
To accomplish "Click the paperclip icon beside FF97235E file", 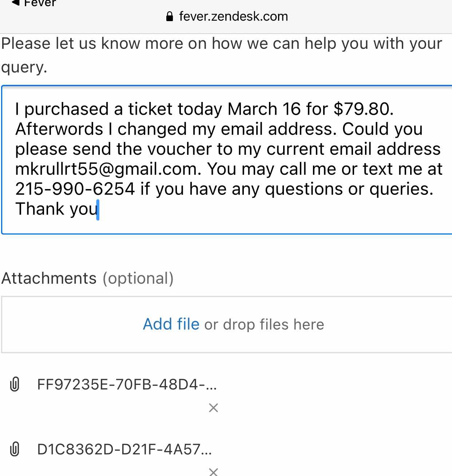I will (15, 384).
